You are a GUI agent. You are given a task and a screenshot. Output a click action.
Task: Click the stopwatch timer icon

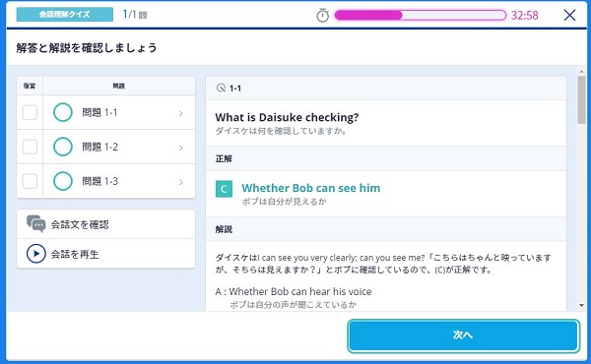tap(322, 16)
